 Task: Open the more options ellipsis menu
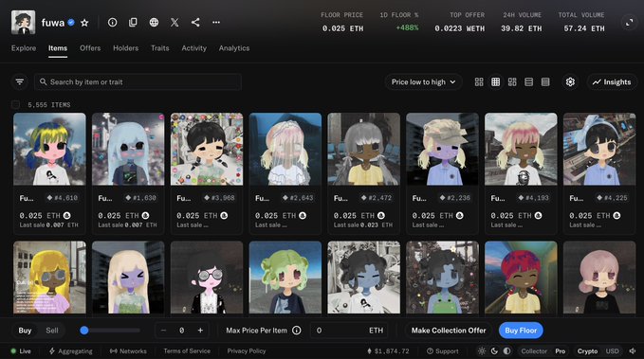pos(216,22)
